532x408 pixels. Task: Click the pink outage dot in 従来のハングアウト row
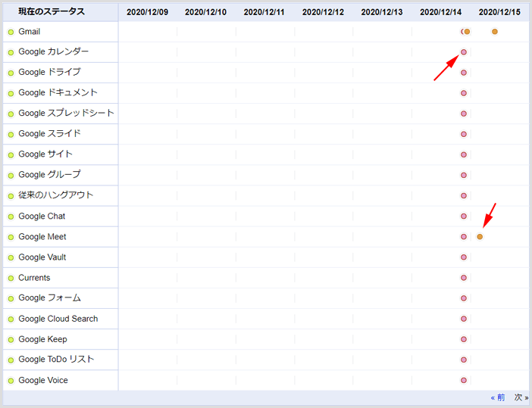point(464,195)
